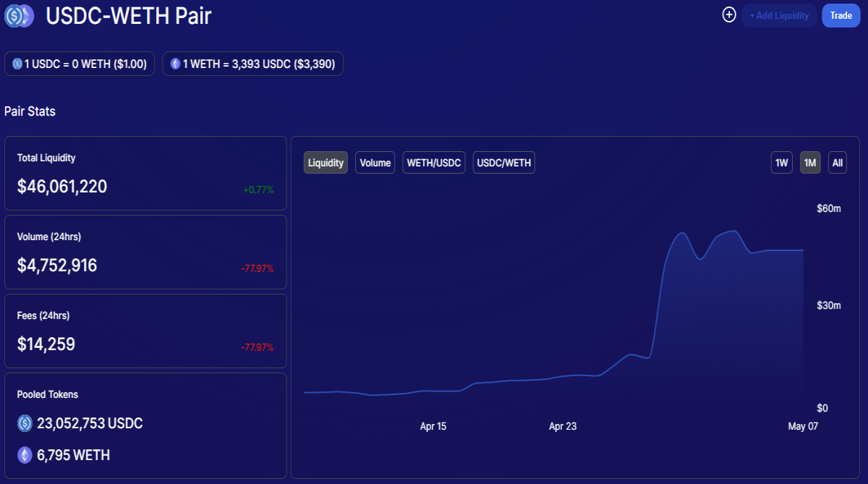
Task: Click the 23,052,753 USDC pooled amount
Action: [90, 423]
